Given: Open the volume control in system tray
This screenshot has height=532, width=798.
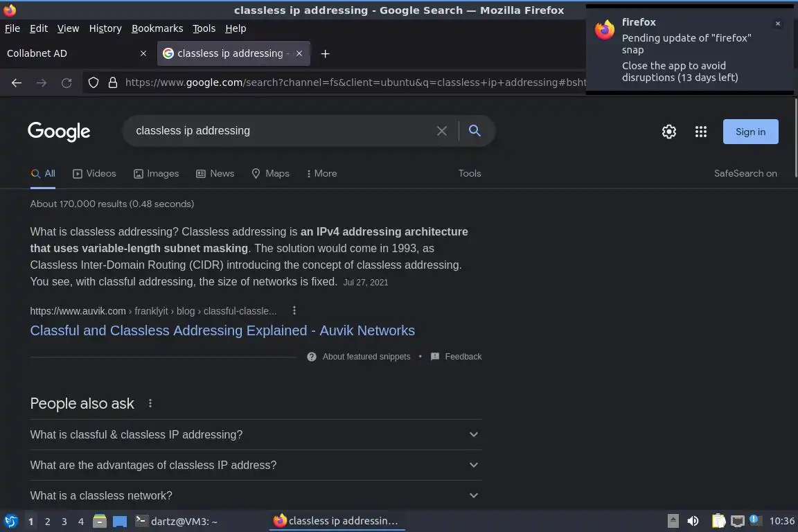Looking at the screenshot, I should pyautogui.click(x=693, y=521).
